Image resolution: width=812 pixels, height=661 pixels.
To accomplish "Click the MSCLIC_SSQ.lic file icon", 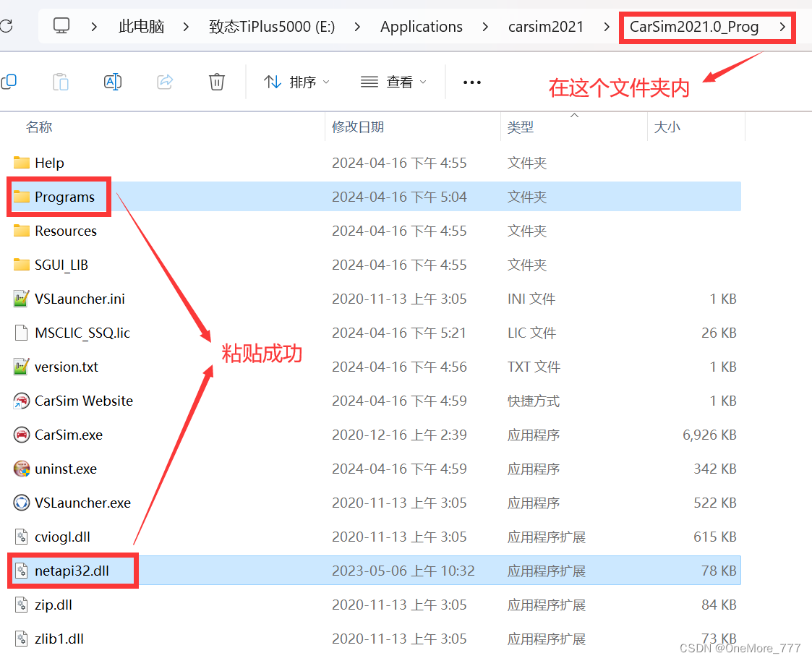I will tap(21, 333).
